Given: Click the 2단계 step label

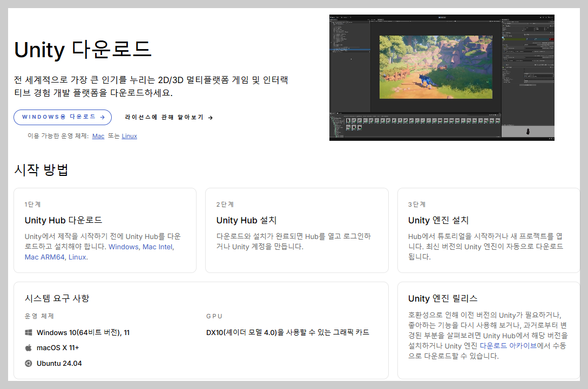Looking at the screenshot, I should [x=225, y=204].
